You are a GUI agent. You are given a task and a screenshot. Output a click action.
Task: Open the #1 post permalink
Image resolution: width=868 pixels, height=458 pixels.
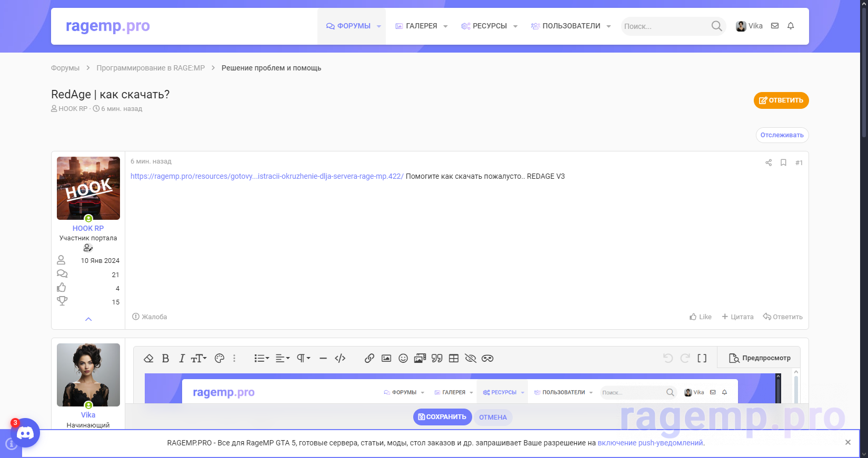[799, 162]
